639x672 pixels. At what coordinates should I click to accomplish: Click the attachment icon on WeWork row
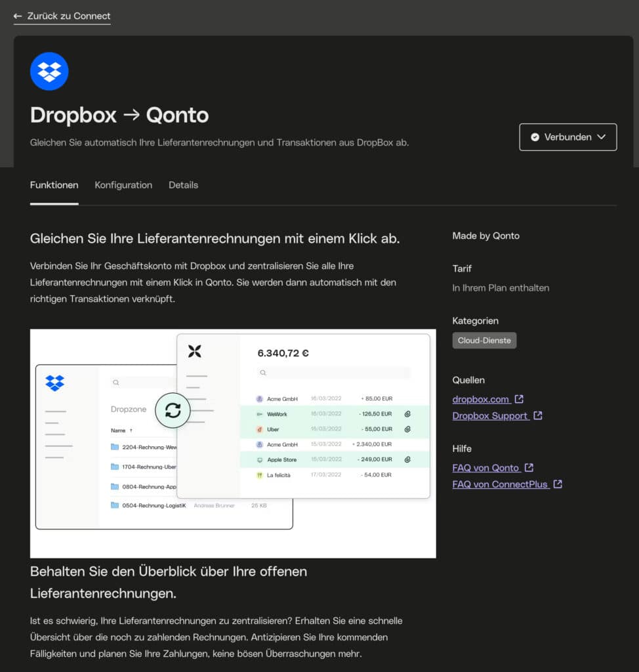coord(407,414)
